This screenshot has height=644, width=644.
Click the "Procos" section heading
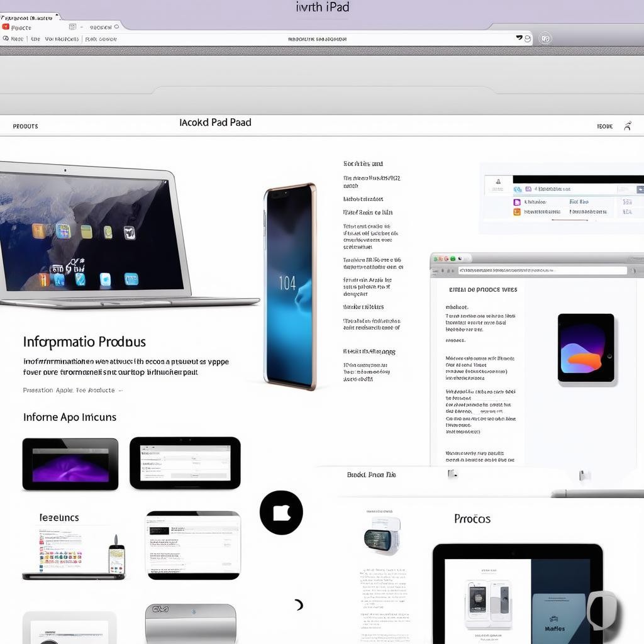click(472, 519)
